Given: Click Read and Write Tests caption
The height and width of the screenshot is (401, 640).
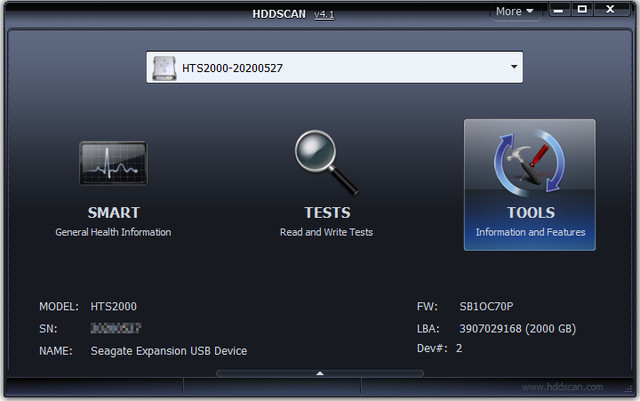Looking at the screenshot, I should click(x=326, y=232).
